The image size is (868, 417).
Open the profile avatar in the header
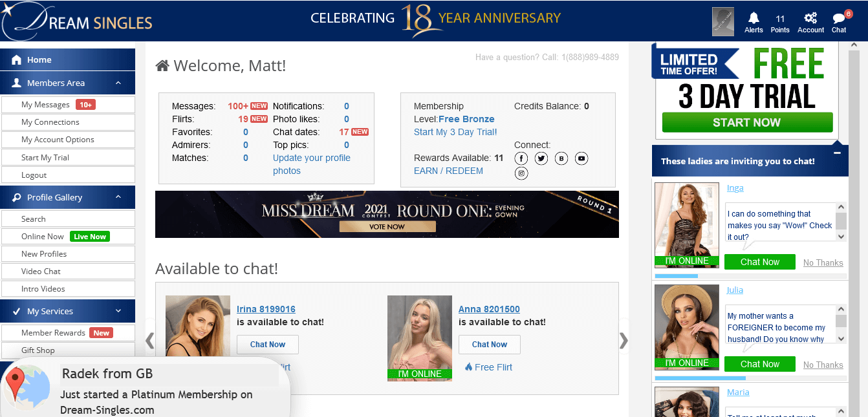point(723,21)
